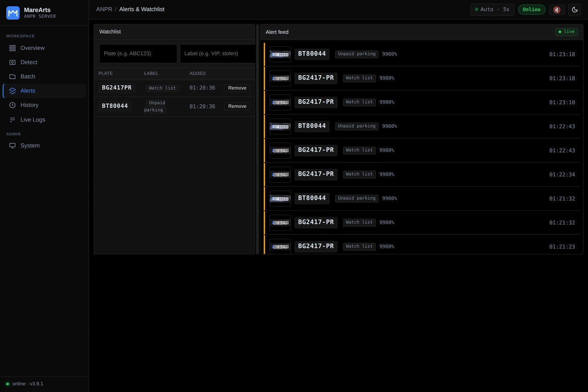Click the live indicator in Alert feed
The height and width of the screenshot is (392, 588).
(x=567, y=32)
